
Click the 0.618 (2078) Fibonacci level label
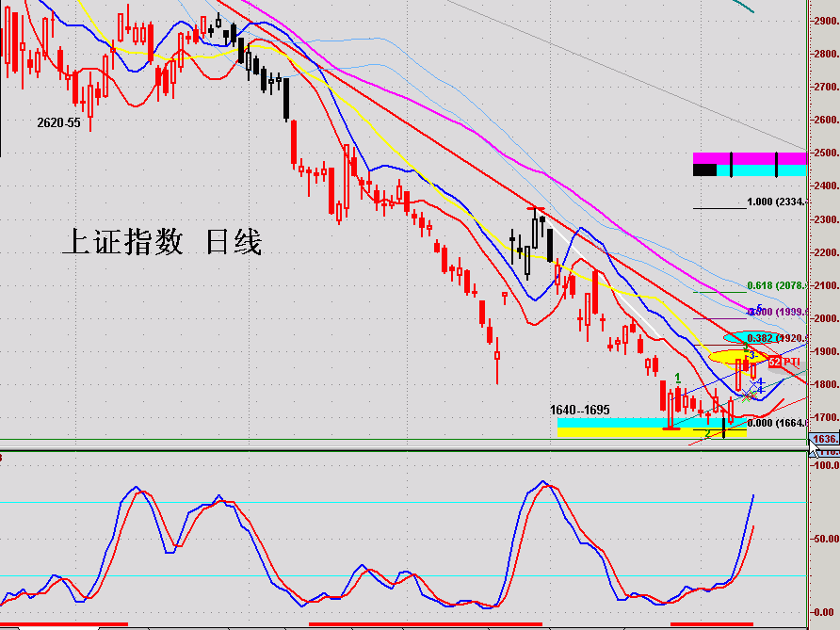[777, 285]
